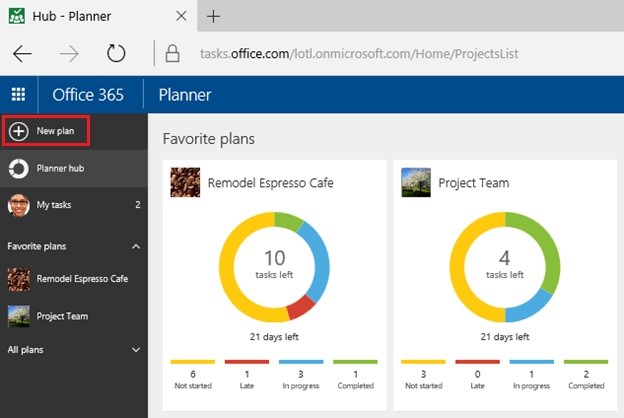The height and width of the screenshot is (418, 624).
Task: Click green Completed segment of Project Team donut
Action: (x=546, y=248)
